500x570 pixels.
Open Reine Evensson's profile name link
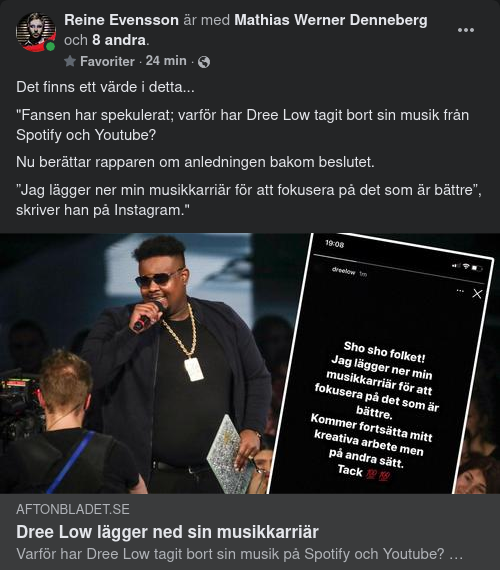coord(121,20)
